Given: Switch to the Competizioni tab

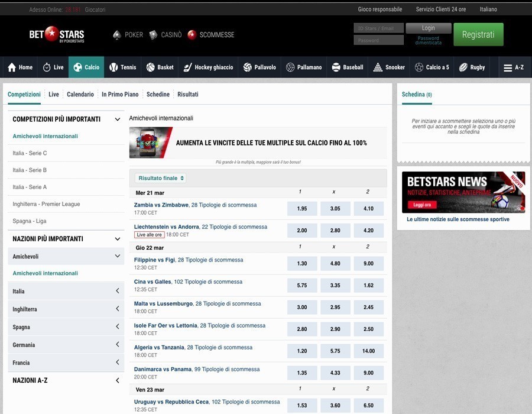Looking at the screenshot, I should pyautogui.click(x=24, y=95).
